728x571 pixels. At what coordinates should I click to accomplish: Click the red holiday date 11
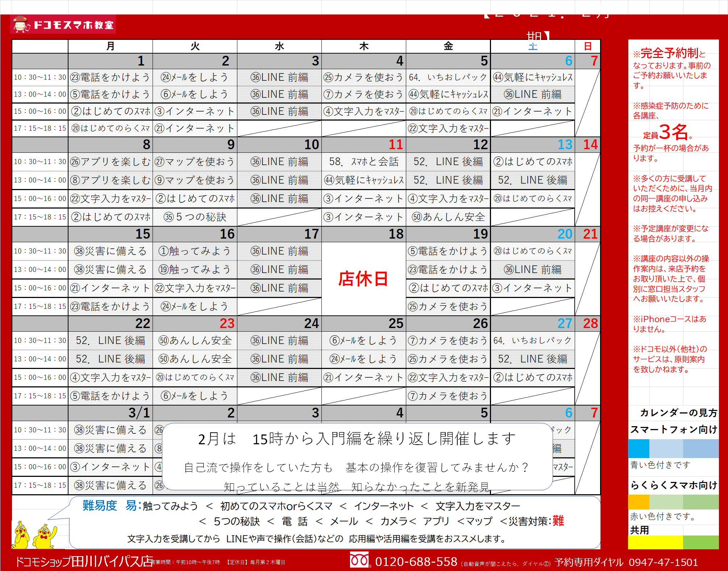click(x=395, y=145)
